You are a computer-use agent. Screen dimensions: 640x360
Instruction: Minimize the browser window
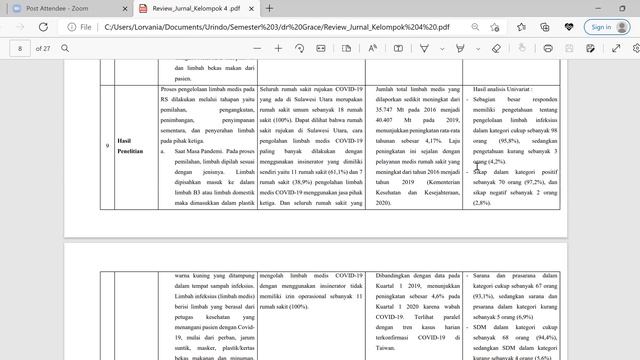[x=598, y=8]
